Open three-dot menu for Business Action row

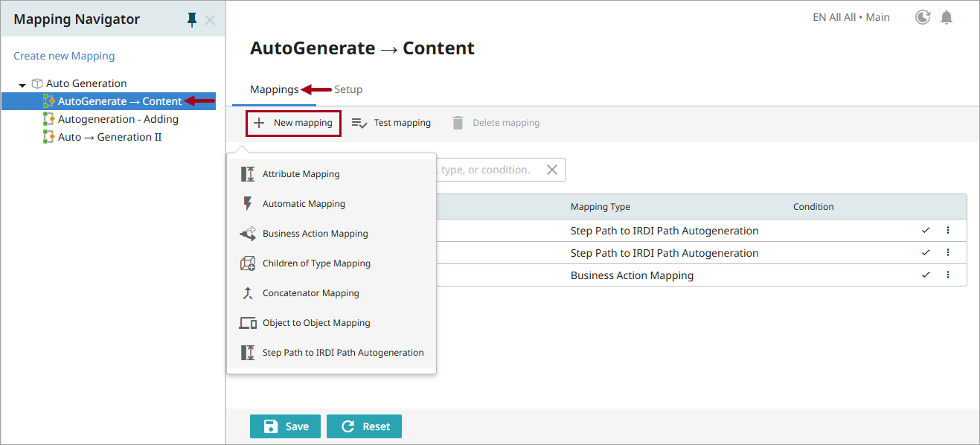pos(948,275)
